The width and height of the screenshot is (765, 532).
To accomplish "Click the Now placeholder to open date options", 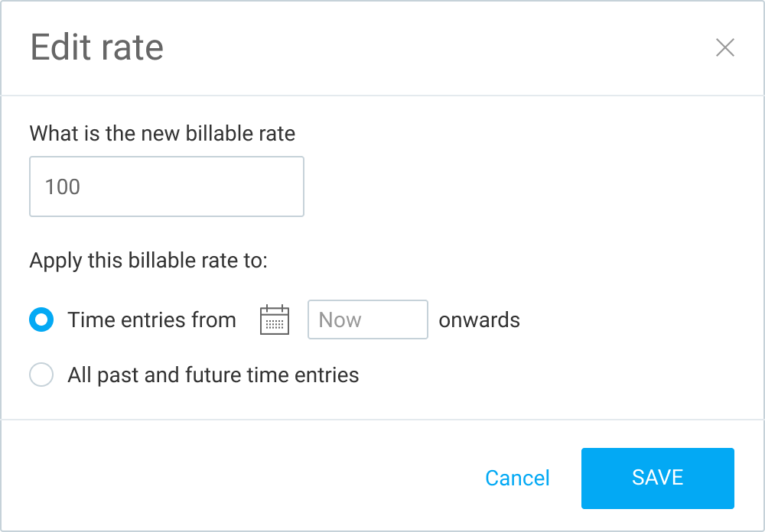I will [x=367, y=320].
